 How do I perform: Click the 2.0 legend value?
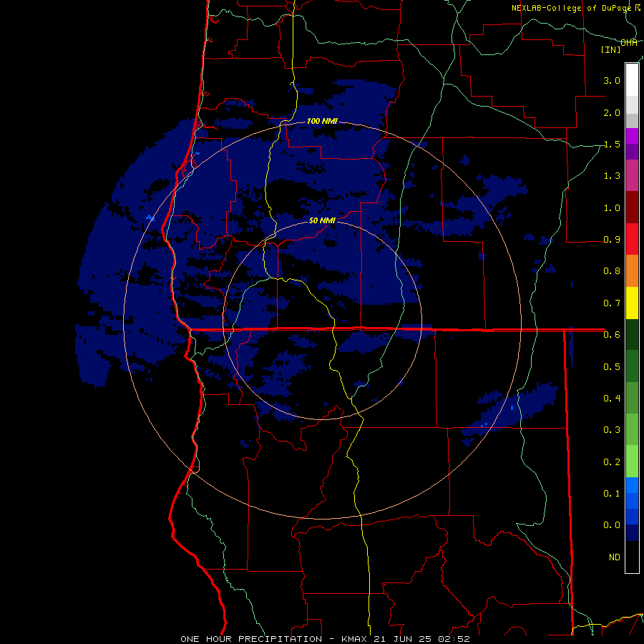coord(612,112)
